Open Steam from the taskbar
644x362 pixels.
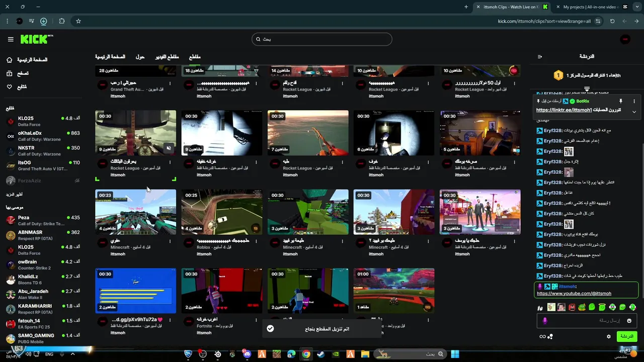tap(320, 354)
